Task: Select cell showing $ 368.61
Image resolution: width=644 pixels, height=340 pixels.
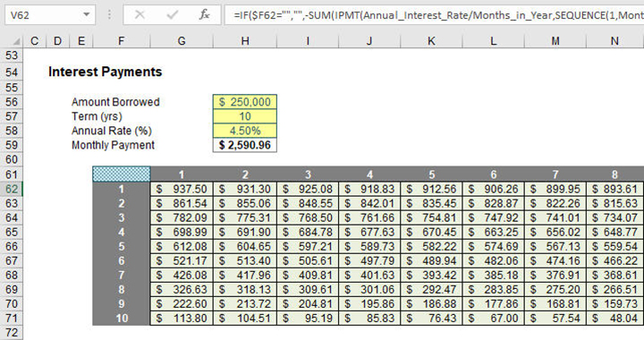Action: 614,275
